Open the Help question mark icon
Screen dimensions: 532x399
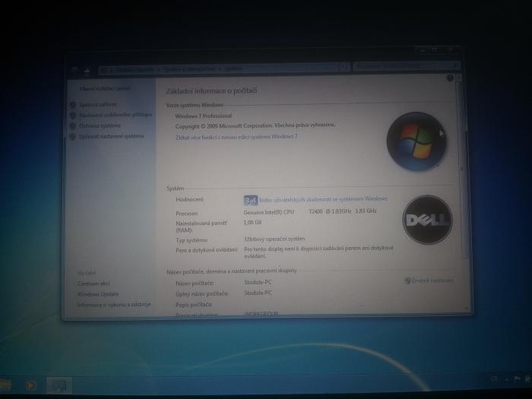pos(450,78)
